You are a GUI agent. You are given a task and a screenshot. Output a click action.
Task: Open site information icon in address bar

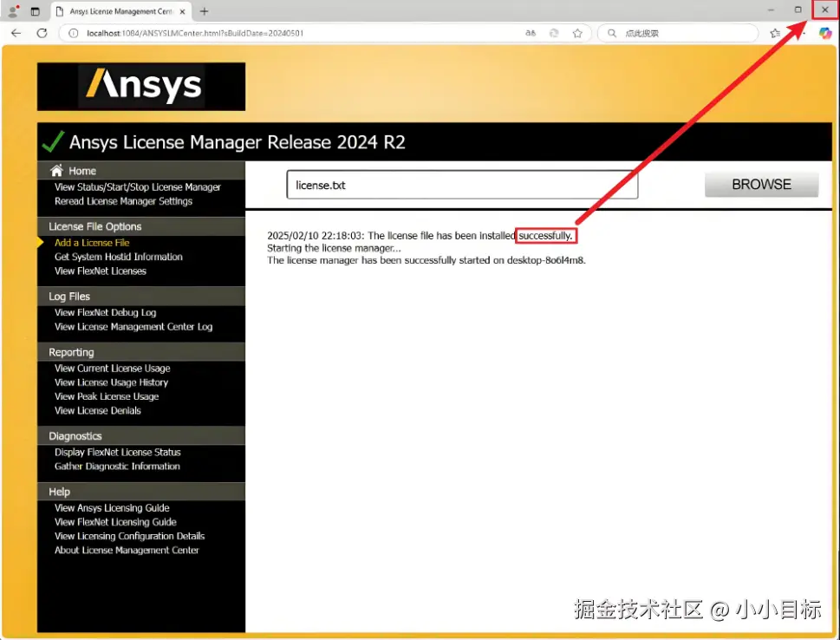point(74,33)
